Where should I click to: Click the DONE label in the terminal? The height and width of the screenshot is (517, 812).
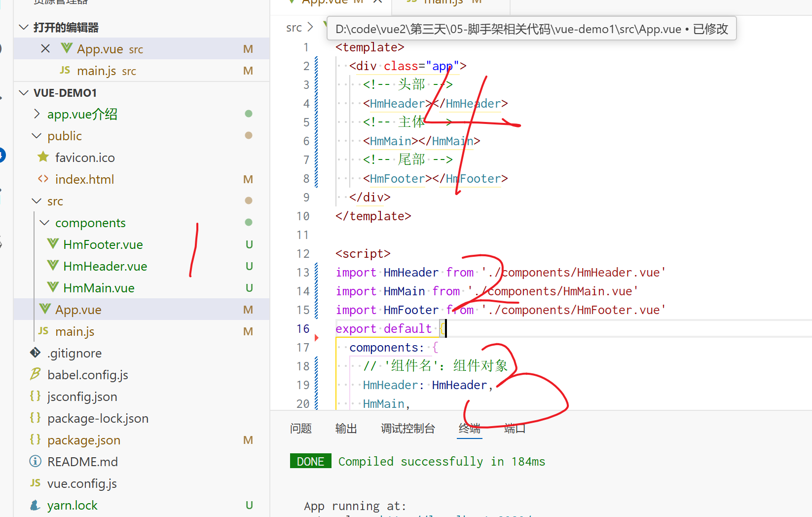pos(311,461)
